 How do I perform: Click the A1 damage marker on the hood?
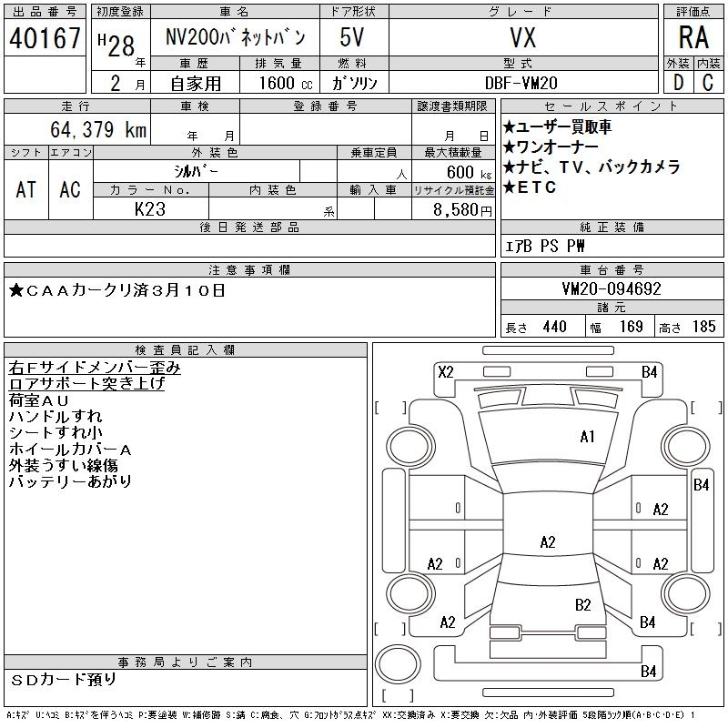[x=587, y=437]
